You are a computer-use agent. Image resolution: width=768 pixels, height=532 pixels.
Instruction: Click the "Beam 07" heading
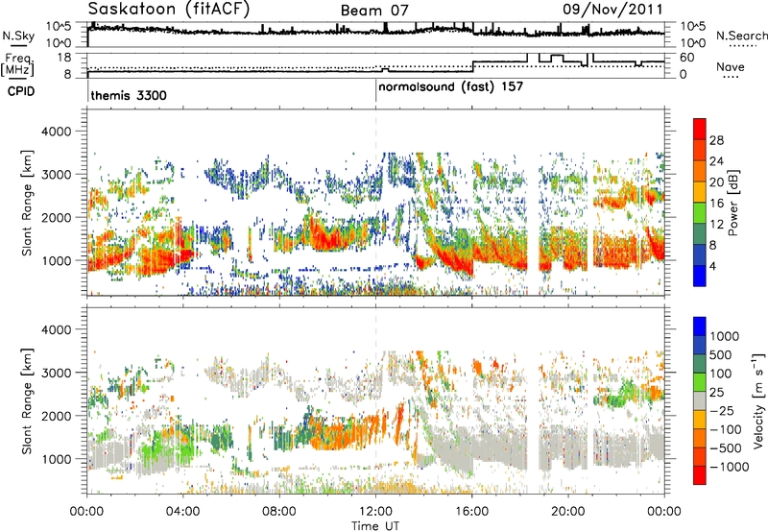pyautogui.click(x=374, y=11)
